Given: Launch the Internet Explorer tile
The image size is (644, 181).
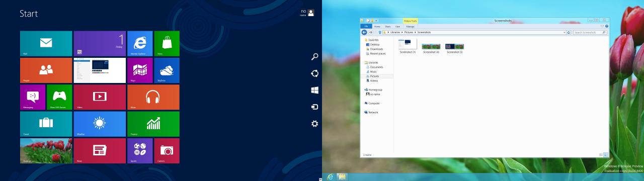Looking at the screenshot, I should 140,43.
